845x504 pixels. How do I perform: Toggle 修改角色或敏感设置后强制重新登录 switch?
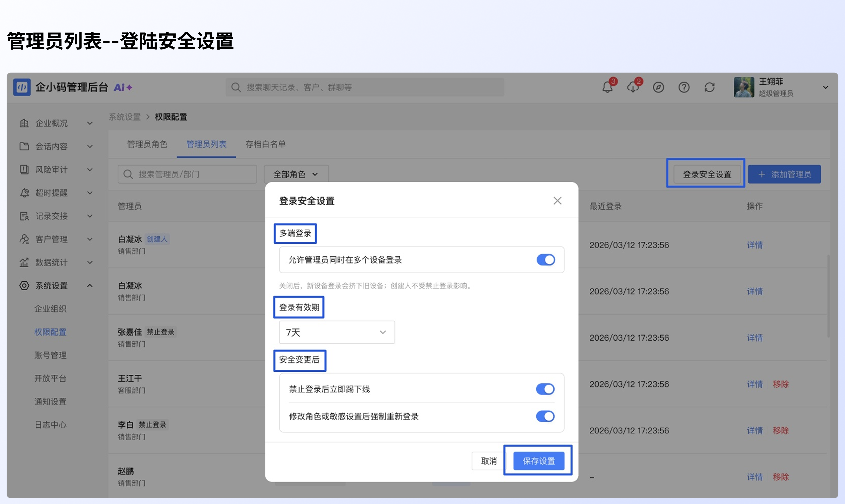(545, 416)
